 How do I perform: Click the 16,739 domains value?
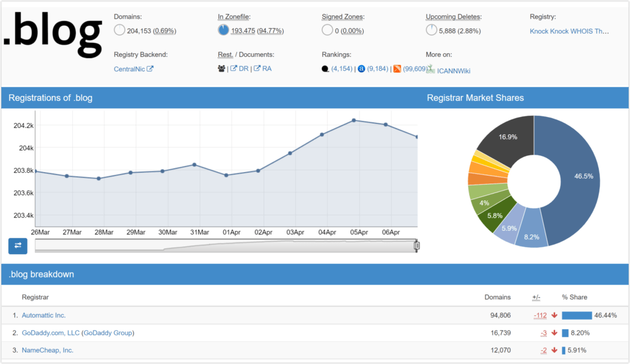click(x=500, y=333)
